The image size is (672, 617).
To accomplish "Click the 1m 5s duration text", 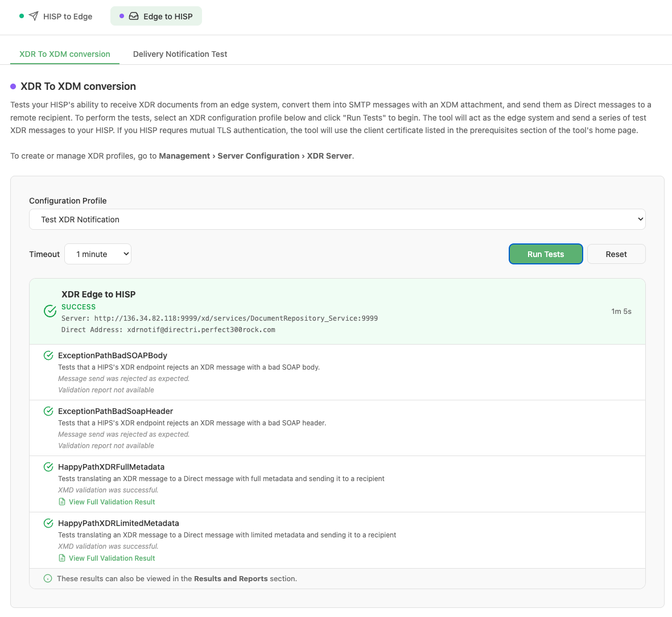I will [x=621, y=311].
